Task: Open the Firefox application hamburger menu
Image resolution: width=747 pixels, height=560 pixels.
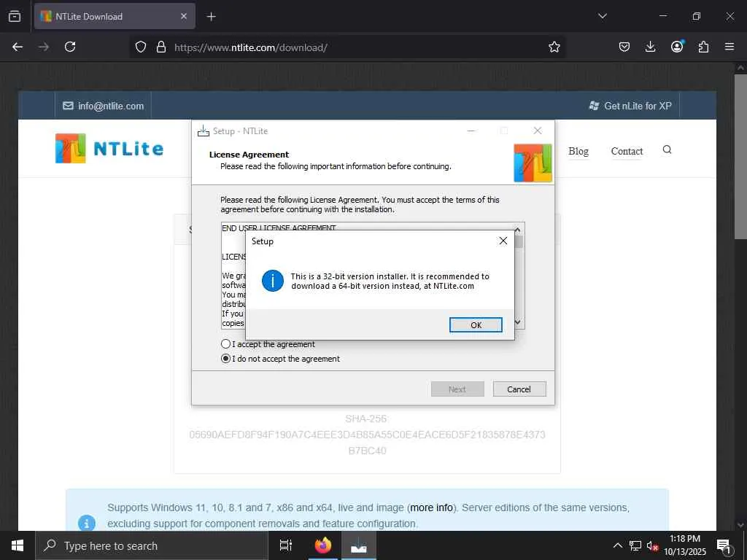Action: (x=729, y=47)
